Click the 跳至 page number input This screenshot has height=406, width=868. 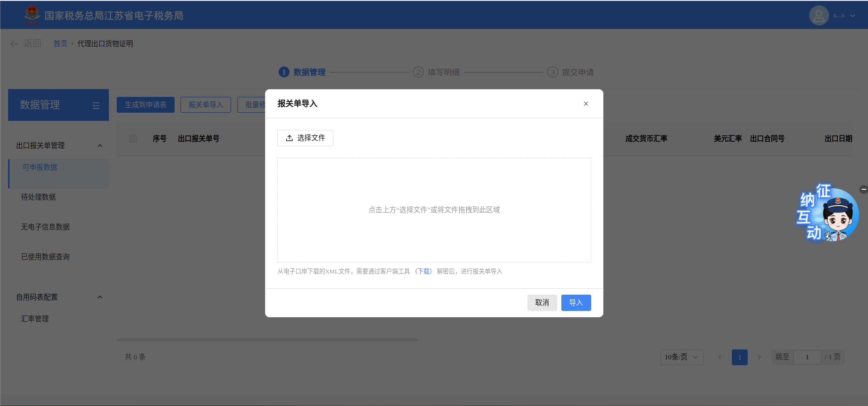(807, 357)
